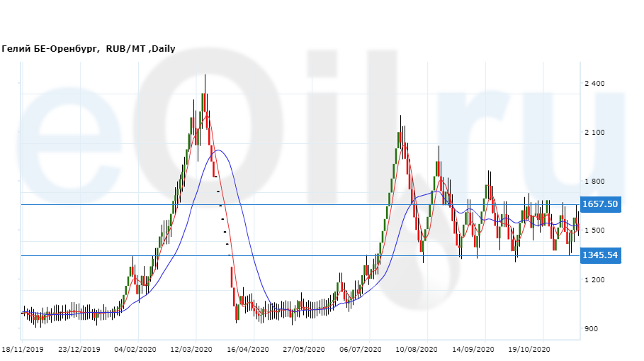
Task: Click the 1 200 price axis label
Action: click(594, 279)
